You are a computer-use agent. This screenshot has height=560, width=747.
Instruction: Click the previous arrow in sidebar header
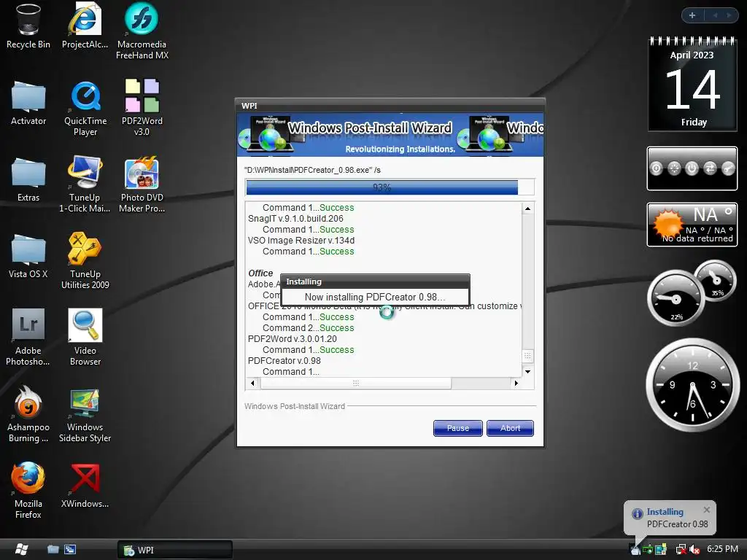coord(715,15)
